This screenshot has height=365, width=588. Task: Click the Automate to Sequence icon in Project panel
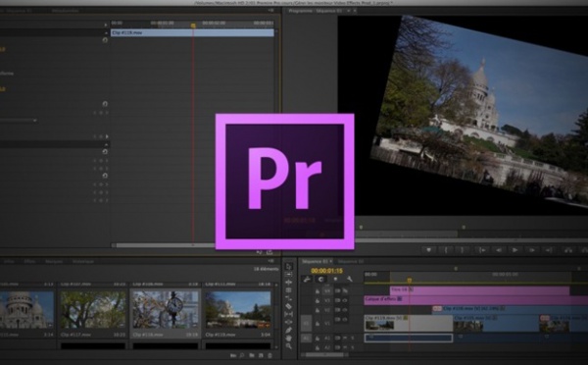[x=233, y=355]
